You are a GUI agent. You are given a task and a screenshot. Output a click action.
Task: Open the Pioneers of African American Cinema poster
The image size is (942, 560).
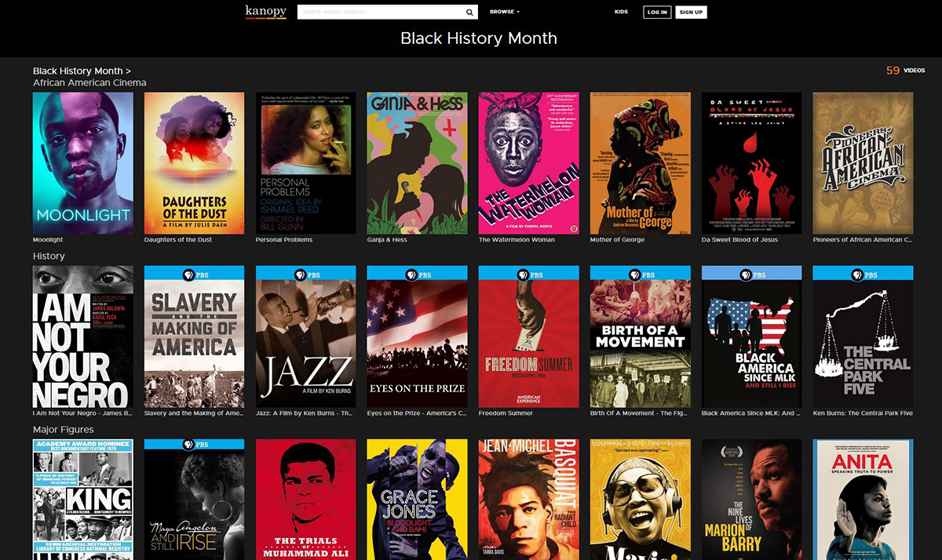tap(863, 163)
